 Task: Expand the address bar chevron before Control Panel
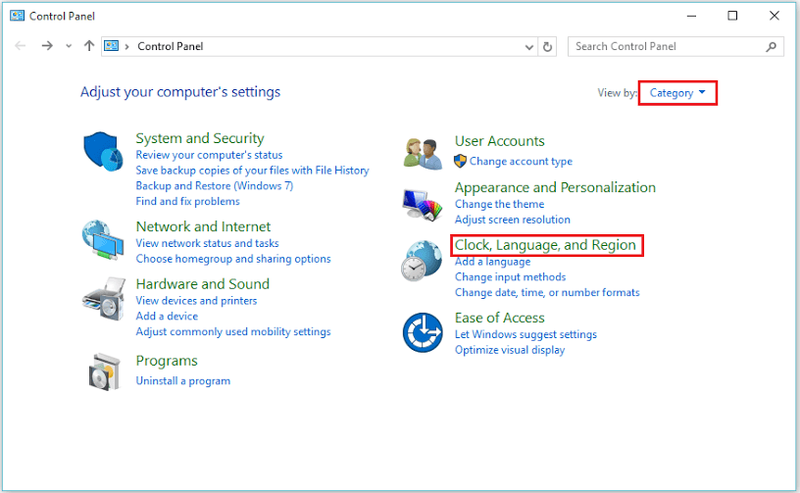pos(127,47)
